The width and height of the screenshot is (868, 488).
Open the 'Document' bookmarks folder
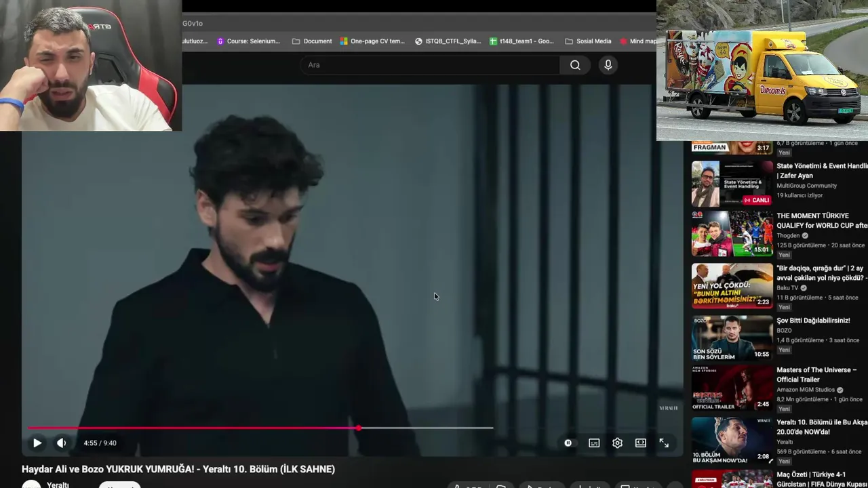pos(312,41)
